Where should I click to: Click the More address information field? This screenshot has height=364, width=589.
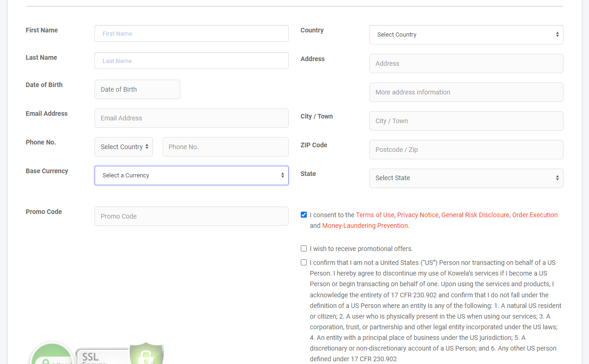466,92
